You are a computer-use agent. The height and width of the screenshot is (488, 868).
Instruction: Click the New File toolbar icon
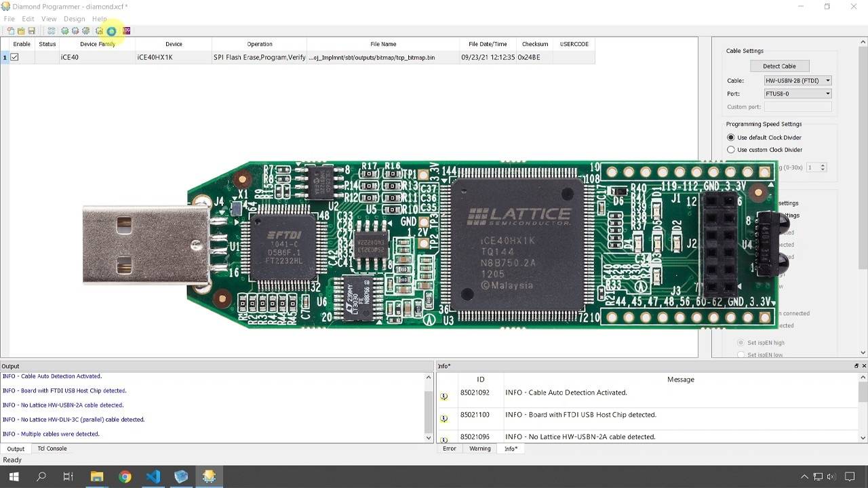point(11,31)
